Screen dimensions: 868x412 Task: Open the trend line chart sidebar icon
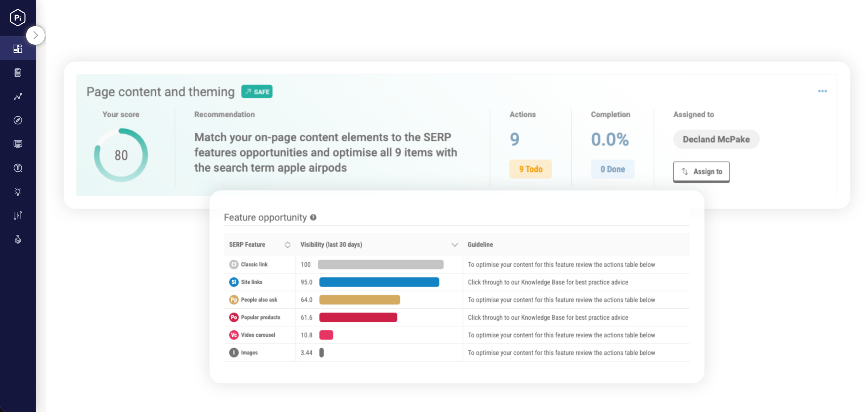(17, 97)
